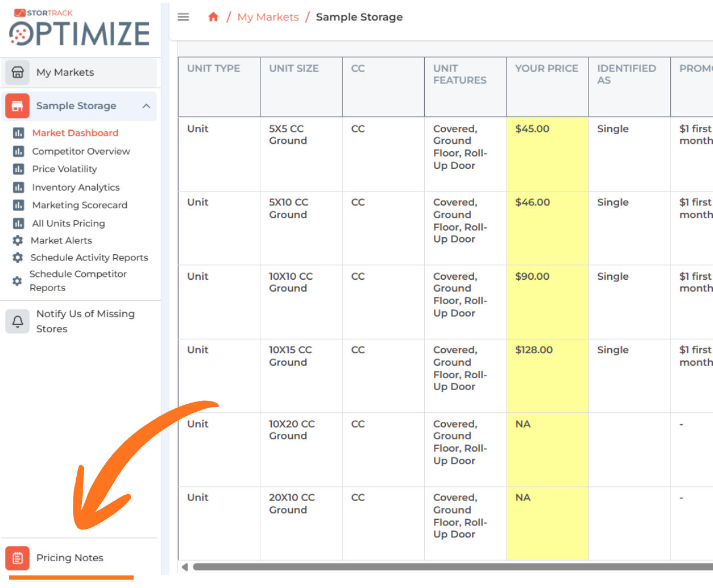Click the horizontal scrollbar left arrow
713x588 pixels.
[x=184, y=567]
